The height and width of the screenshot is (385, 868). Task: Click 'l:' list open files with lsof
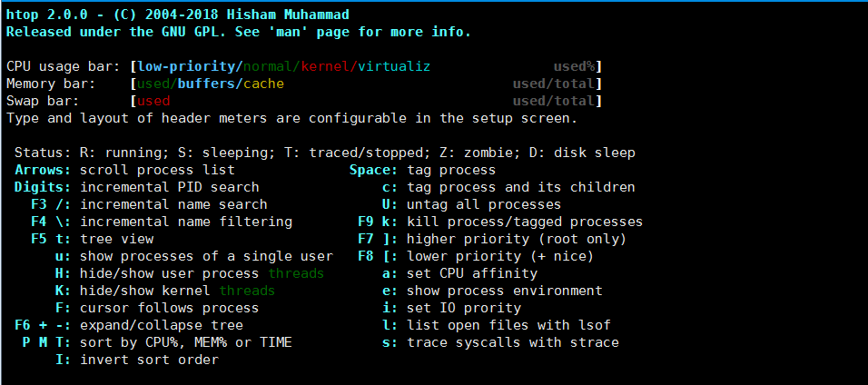[390, 325]
